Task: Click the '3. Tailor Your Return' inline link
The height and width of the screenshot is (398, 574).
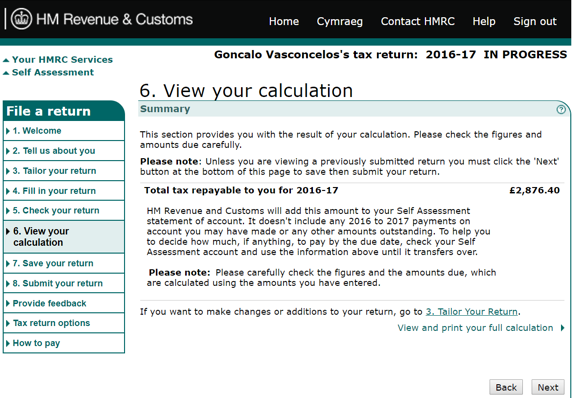Action: pos(472,312)
